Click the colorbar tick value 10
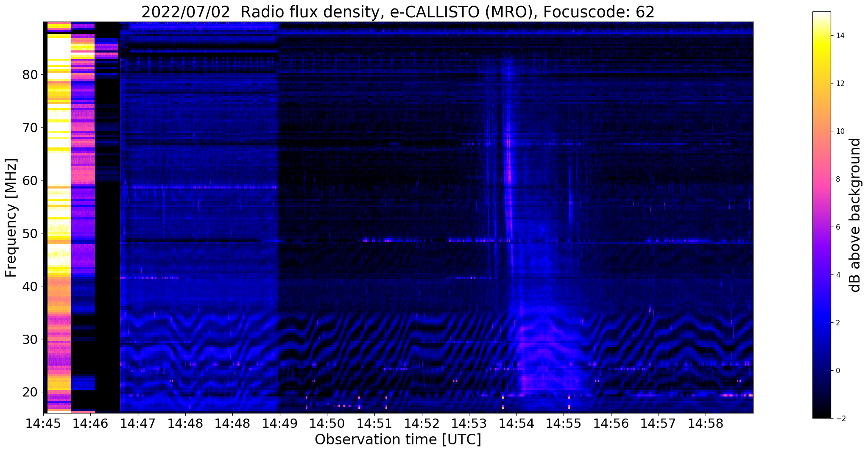 point(840,132)
